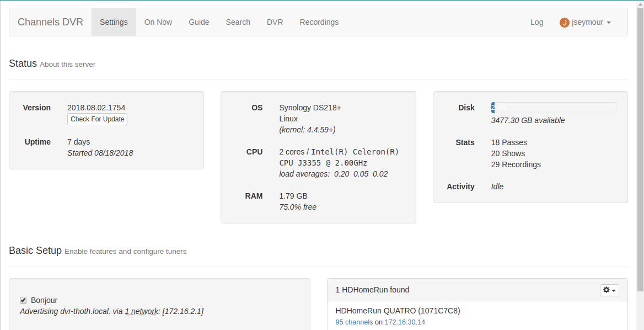The image size is (644, 330).
Task: Expand the jseymour account dropdown
Action: tap(585, 22)
